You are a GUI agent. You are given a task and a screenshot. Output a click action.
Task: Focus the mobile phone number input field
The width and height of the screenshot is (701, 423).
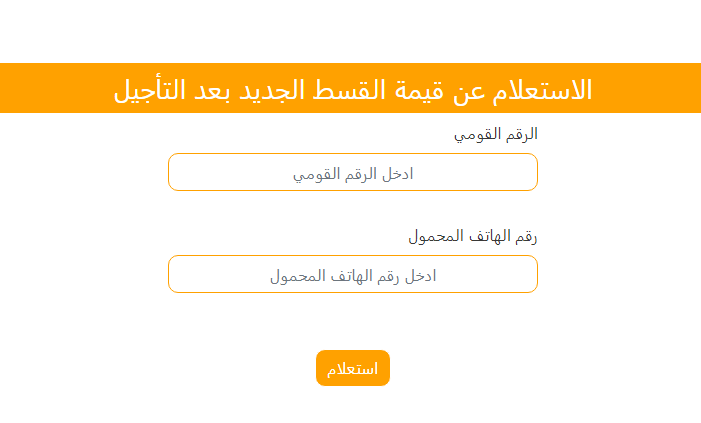point(352,274)
